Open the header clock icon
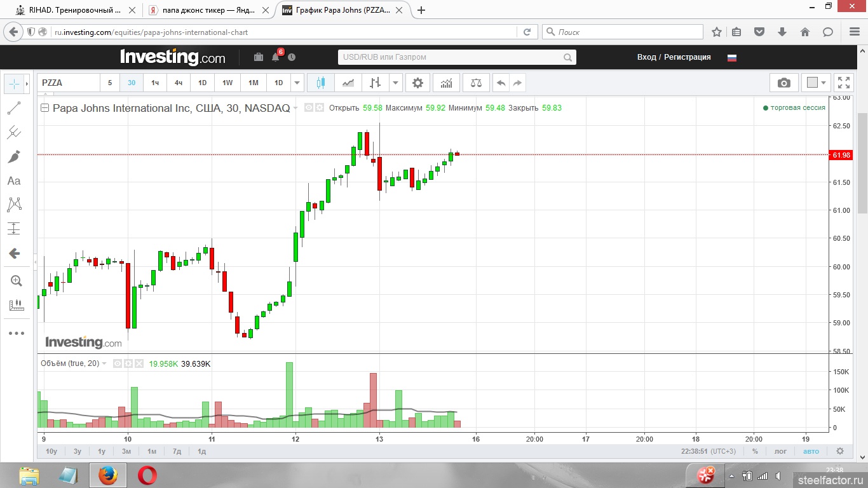This screenshot has height=488, width=868. coord(292,57)
